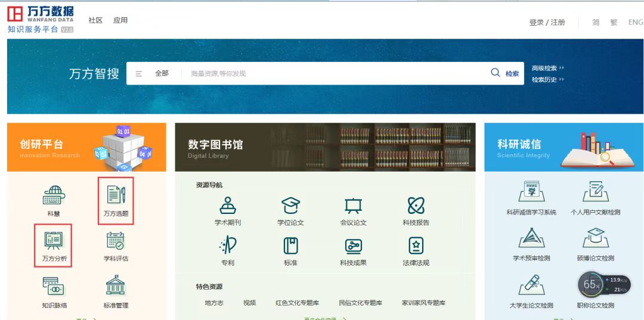Click the 检索 search button
The image size is (644, 320).
click(x=512, y=73)
